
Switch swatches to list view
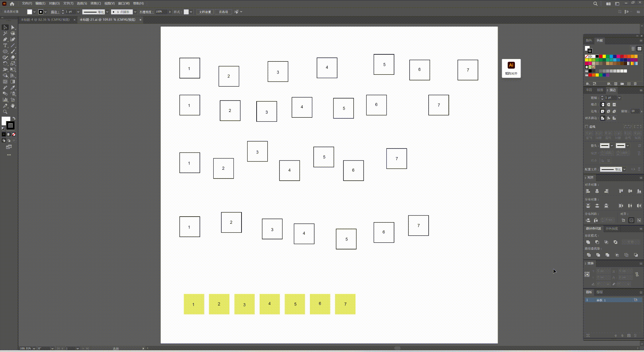(x=633, y=49)
